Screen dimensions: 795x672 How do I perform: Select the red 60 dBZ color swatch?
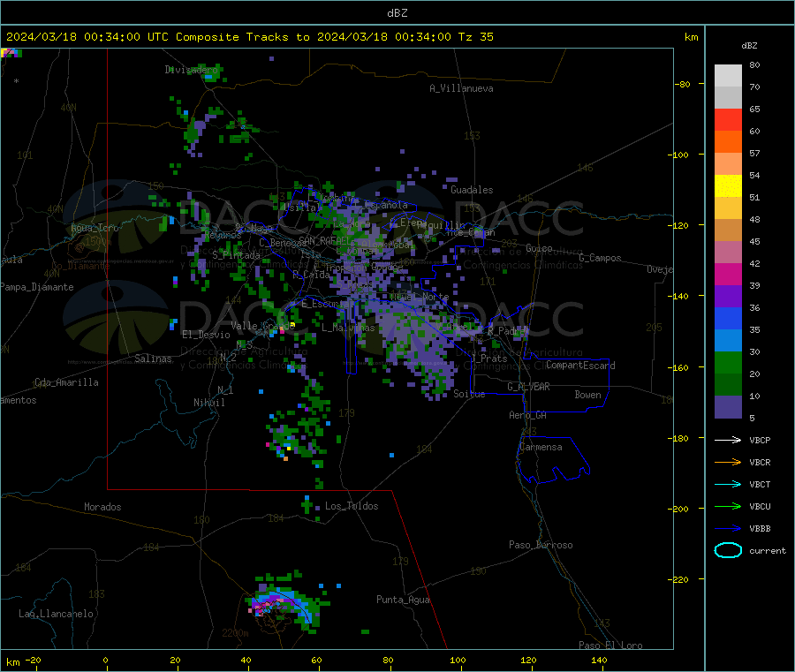[x=728, y=119]
